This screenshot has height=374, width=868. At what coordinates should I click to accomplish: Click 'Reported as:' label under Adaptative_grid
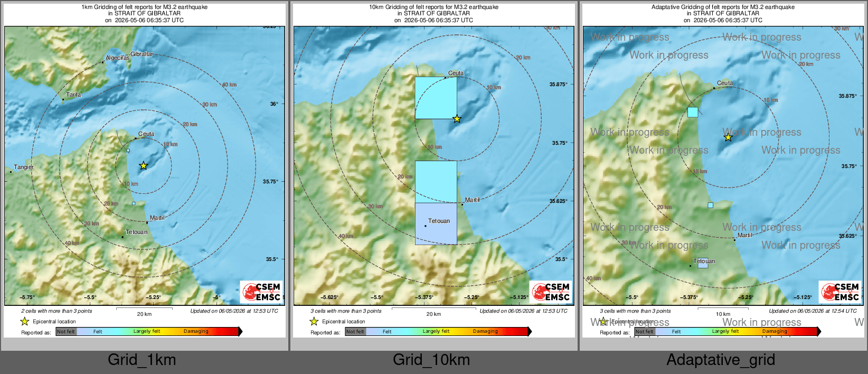615,332
